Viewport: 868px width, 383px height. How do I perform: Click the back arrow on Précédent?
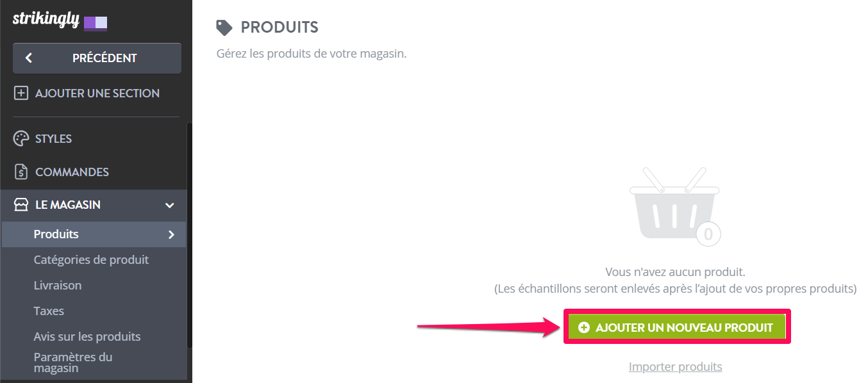pos(29,58)
